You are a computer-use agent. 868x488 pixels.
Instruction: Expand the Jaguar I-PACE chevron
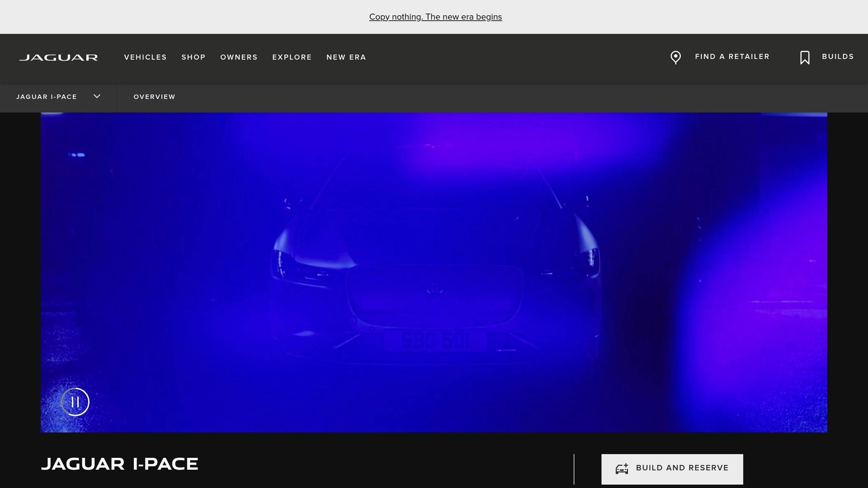coord(97,96)
